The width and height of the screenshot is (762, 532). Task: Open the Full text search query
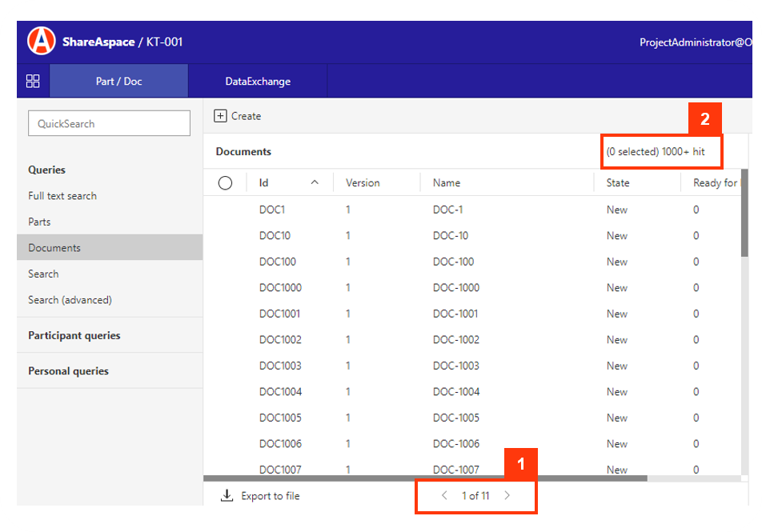pyautogui.click(x=62, y=196)
